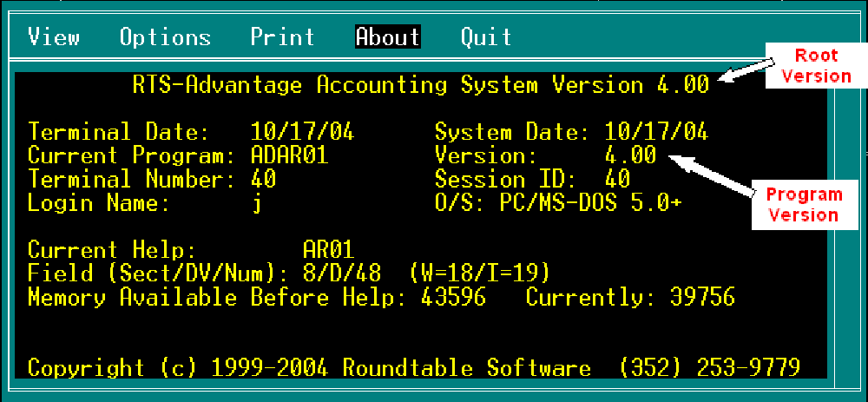Click the Copyright 1999-2004 Roundtable Software text

[309, 367]
